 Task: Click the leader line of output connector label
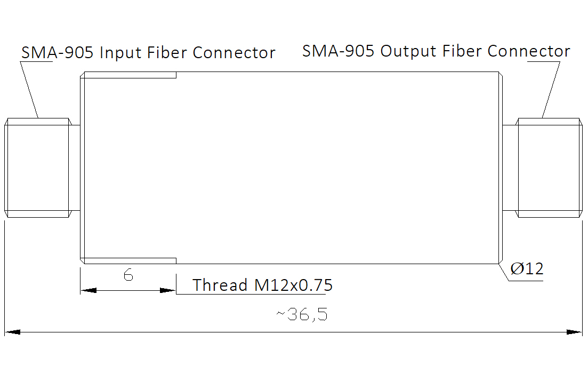(x=551, y=90)
